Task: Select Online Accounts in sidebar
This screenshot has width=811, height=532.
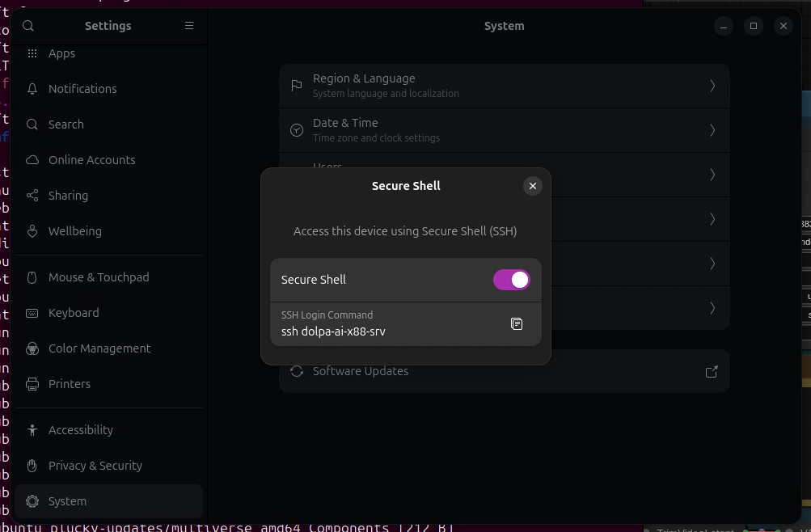Action: pos(91,160)
